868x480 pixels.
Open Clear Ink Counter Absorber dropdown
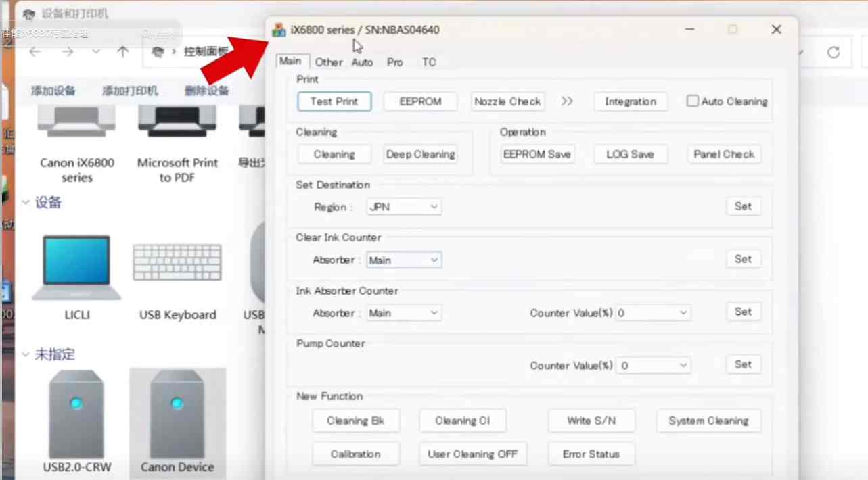point(404,260)
